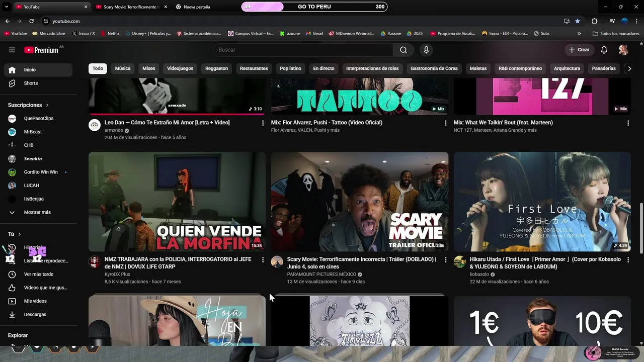Select Gastronomía de Corea chip

tap(434, 68)
